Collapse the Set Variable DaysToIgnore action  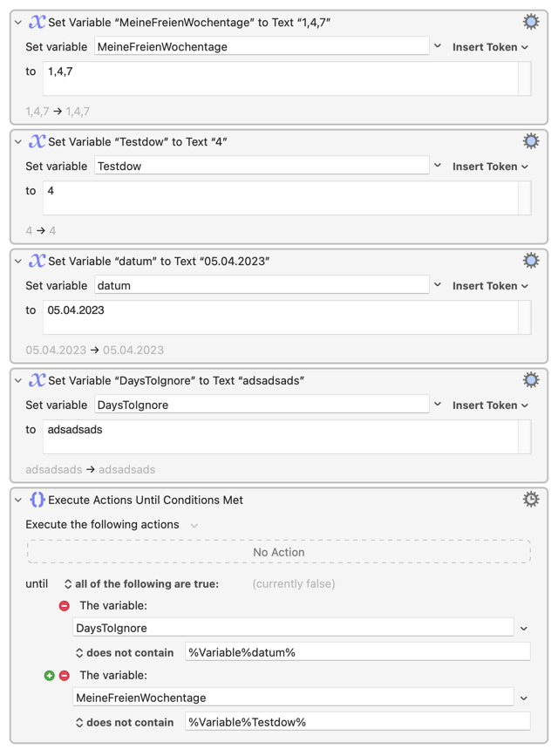[x=17, y=381]
